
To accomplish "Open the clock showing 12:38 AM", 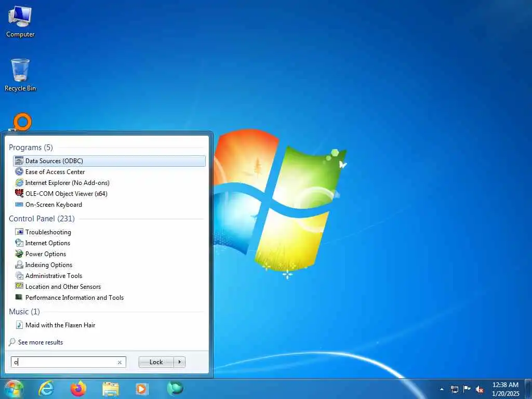I will click(x=505, y=389).
